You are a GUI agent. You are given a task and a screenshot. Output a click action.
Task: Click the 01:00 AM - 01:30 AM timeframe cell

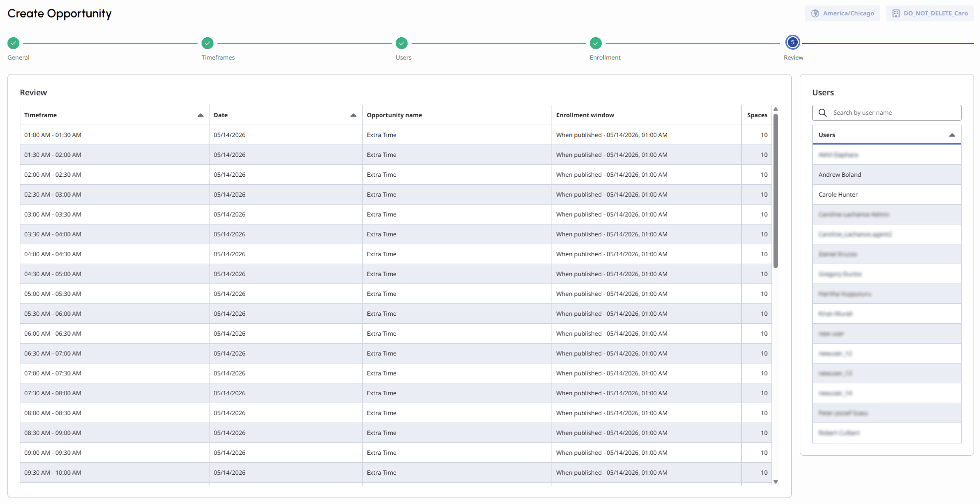click(x=115, y=135)
